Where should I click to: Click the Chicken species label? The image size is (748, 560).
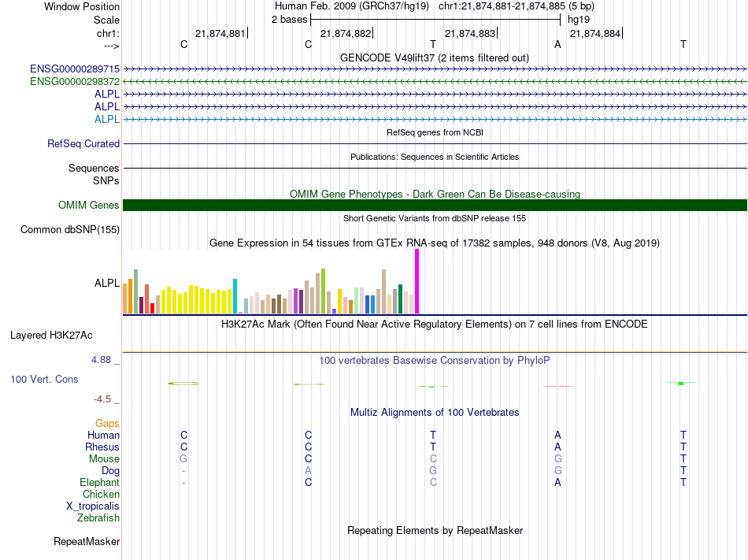click(x=101, y=494)
